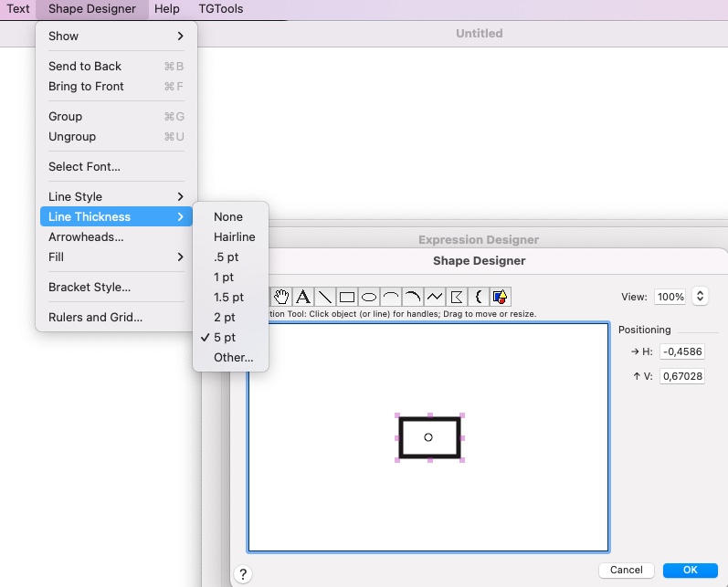Viewport: 728px width, 587px height.
Task: Click the Help question mark button
Action: point(243,574)
